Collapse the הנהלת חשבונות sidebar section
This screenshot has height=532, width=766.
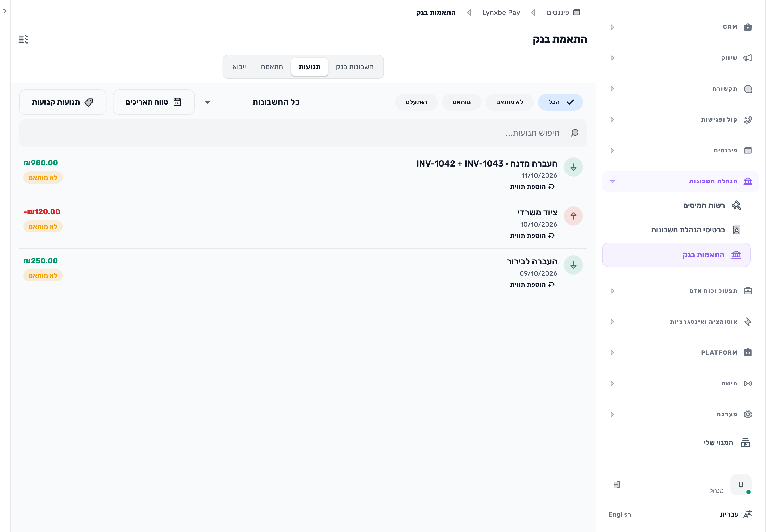pos(680,181)
